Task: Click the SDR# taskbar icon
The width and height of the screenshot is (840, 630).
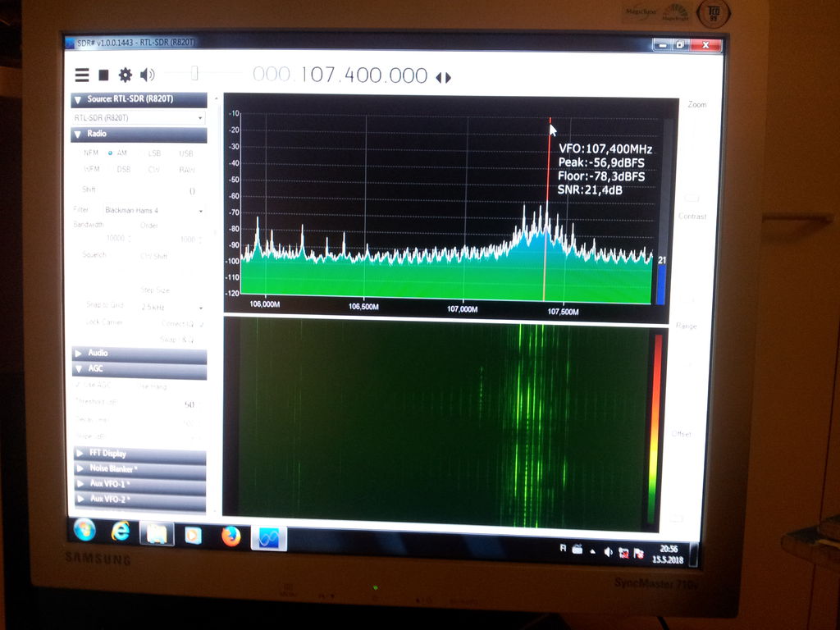Action: pyautogui.click(x=268, y=538)
